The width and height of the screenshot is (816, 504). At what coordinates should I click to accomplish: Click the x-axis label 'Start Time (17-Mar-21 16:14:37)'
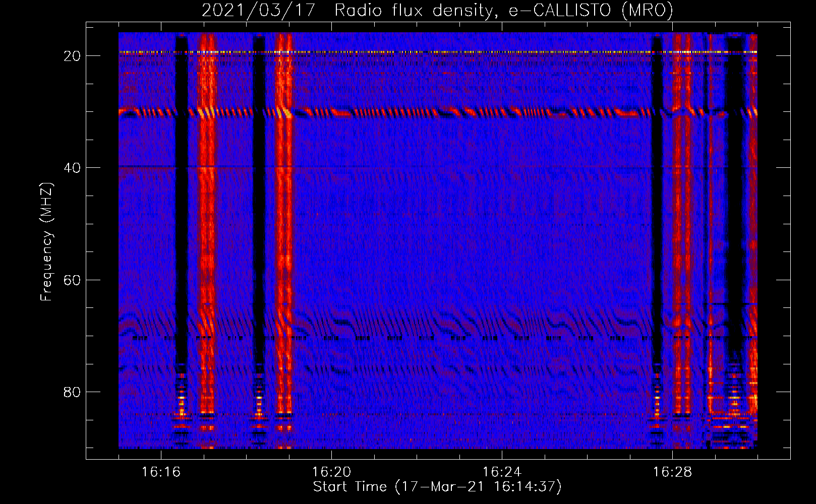(437, 487)
